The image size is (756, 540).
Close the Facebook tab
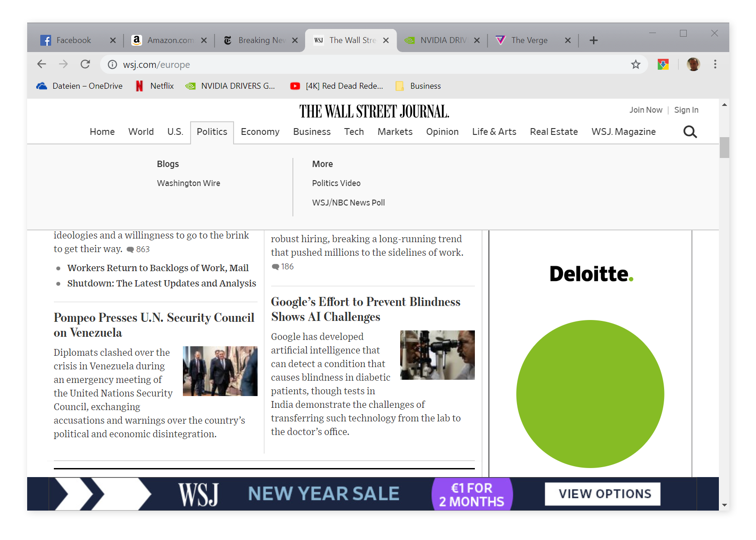point(113,40)
